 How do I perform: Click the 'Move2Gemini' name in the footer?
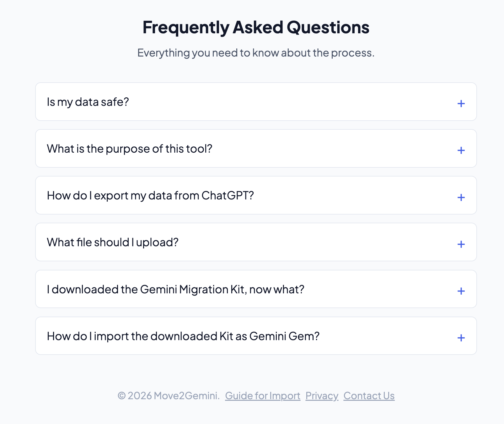click(186, 396)
